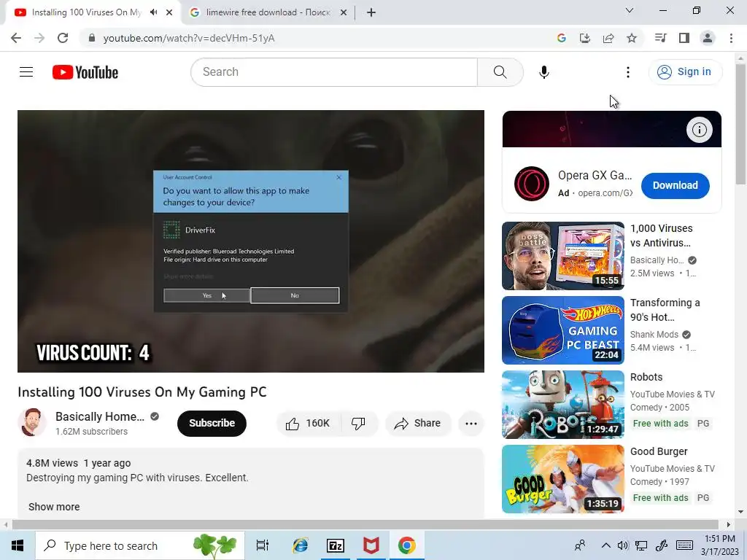Open the touch keyboard tray icon

click(684, 545)
